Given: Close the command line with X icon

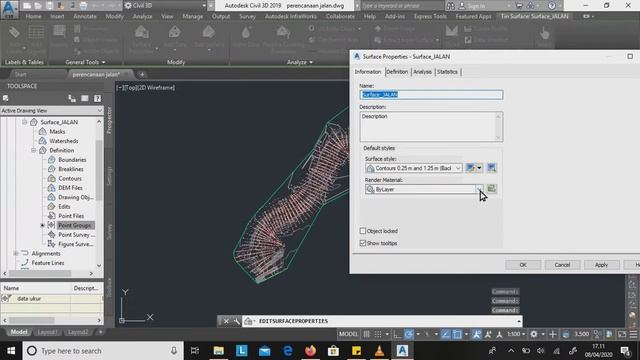Looking at the screenshot, I should 226,321.
